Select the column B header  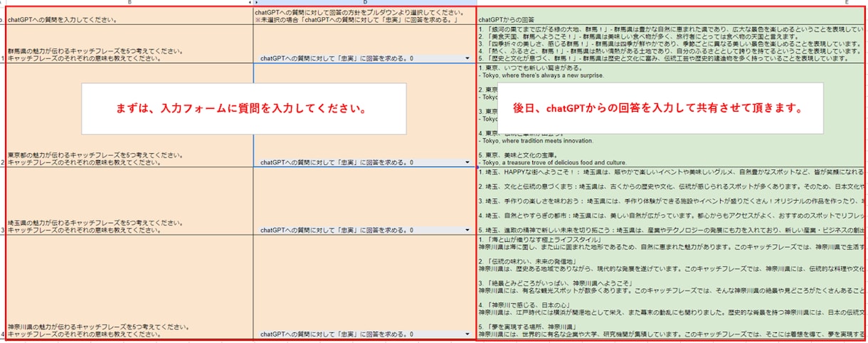[x=128, y=3]
